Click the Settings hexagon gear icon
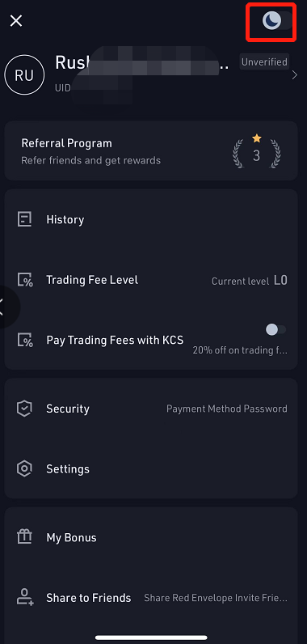The image size is (307, 644). 24,468
